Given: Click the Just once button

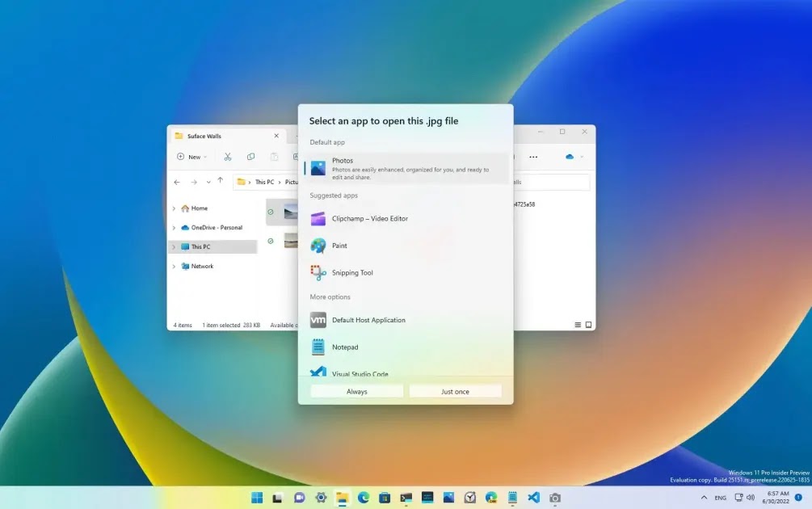Looking at the screenshot, I should click(455, 392).
